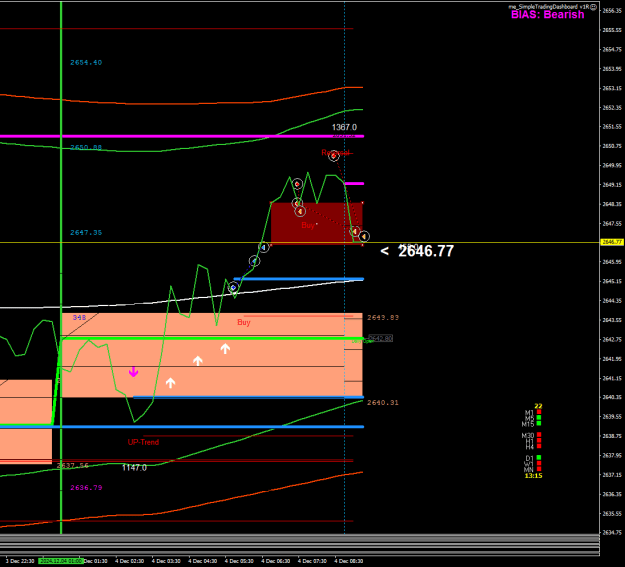Viewport: 625px width, 567px height.
Task: Click the large 2646.77 price label
Action: (426, 251)
